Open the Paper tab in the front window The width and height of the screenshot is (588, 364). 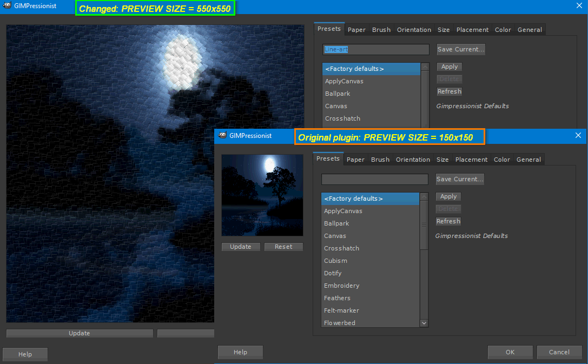[355, 160]
